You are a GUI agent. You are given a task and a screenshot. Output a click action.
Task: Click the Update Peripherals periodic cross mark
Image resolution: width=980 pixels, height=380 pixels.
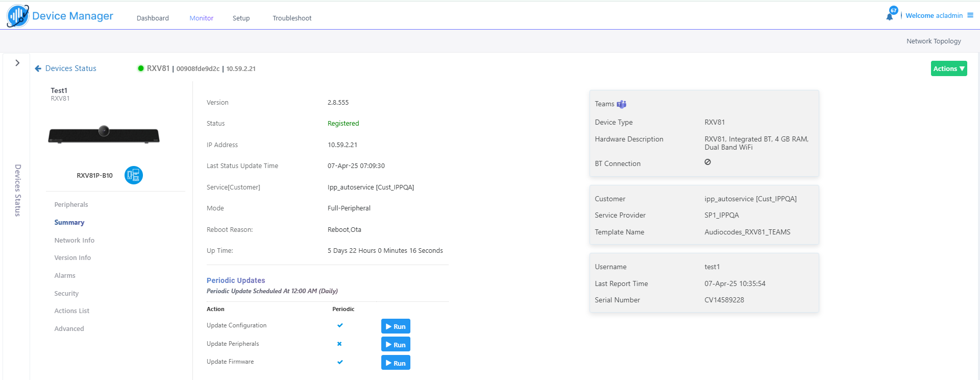pyautogui.click(x=339, y=344)
